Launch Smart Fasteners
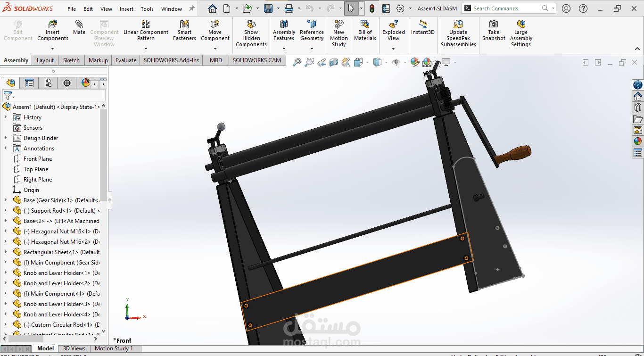Image resolution: width=644 pixels, height=356 pixels. click(184, 31)
